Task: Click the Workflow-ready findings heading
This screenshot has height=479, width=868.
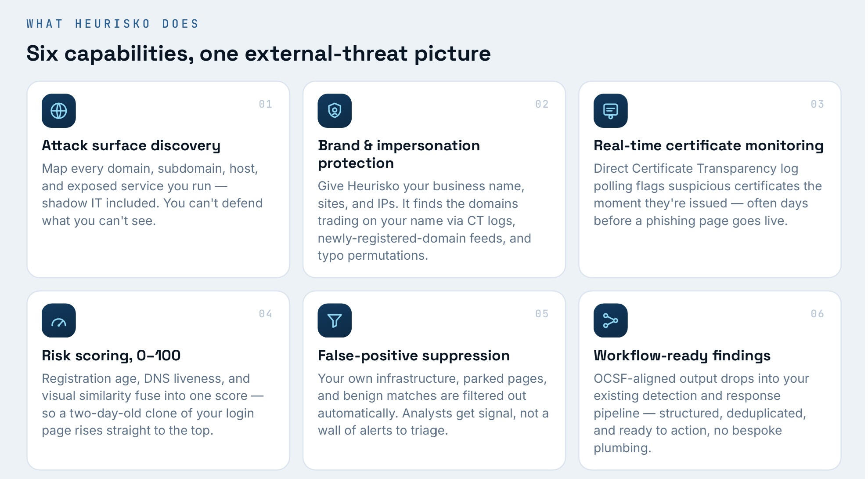Action: (x=682, y=356)
